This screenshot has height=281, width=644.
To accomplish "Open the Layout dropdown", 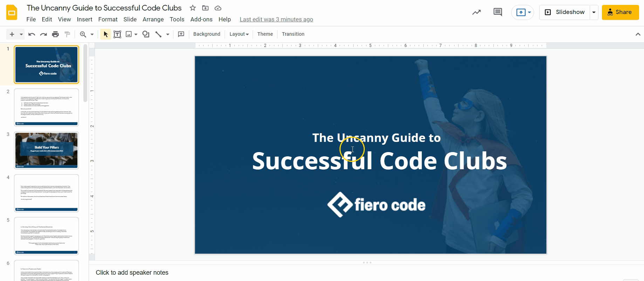I will [239, 34].
